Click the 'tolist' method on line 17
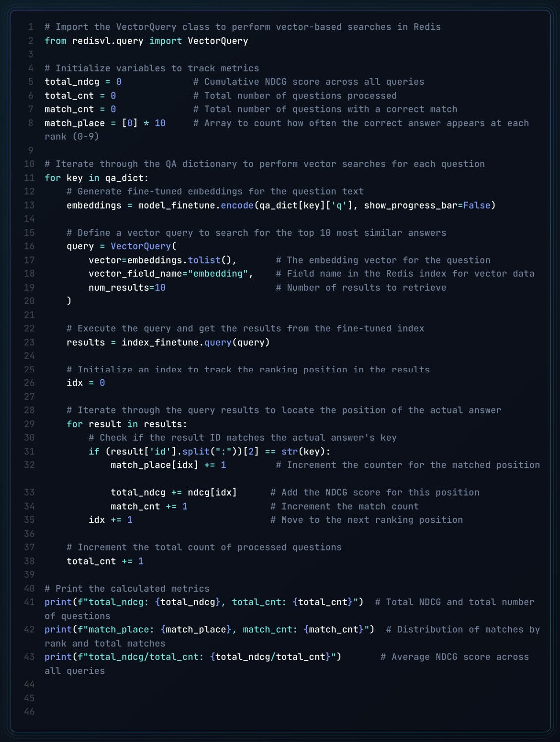Image resolution: width=560 pixels, height=742 pixels. pyautogui.click(x=204, y=260)
